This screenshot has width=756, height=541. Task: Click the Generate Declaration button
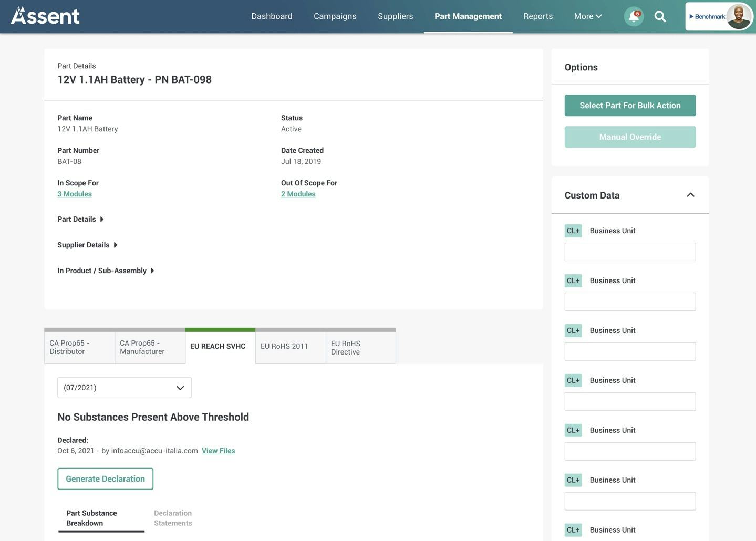[105, 478]
